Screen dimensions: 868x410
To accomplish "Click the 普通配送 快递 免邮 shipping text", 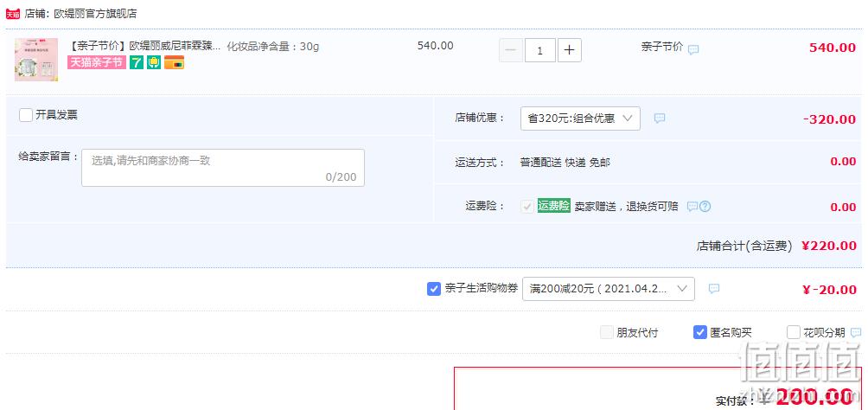I will (x=565, y=163).
